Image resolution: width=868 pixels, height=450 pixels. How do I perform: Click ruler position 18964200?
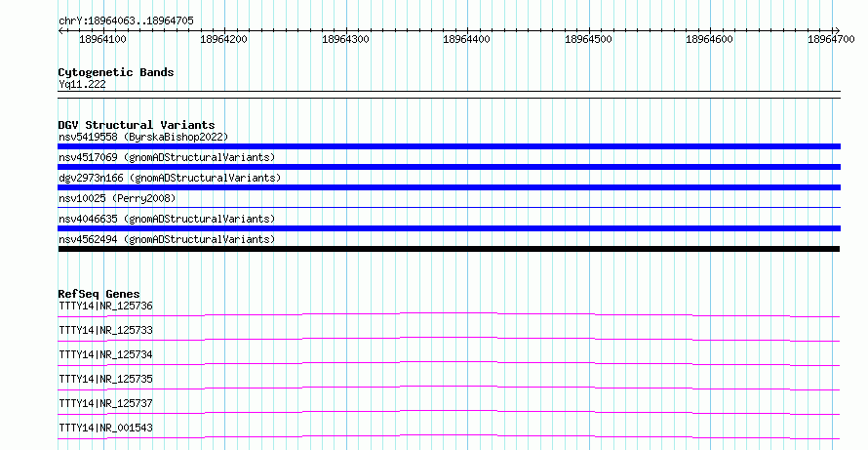(223, 39)
